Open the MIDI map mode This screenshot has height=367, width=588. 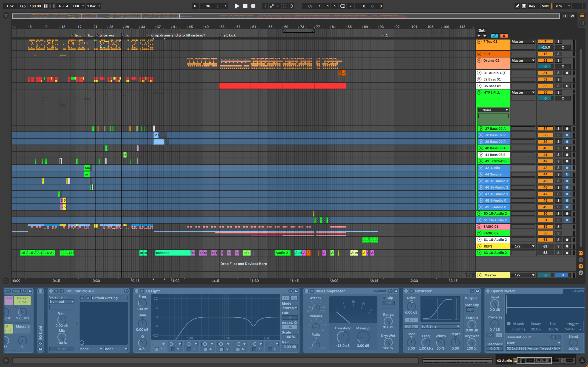(545, 6)
